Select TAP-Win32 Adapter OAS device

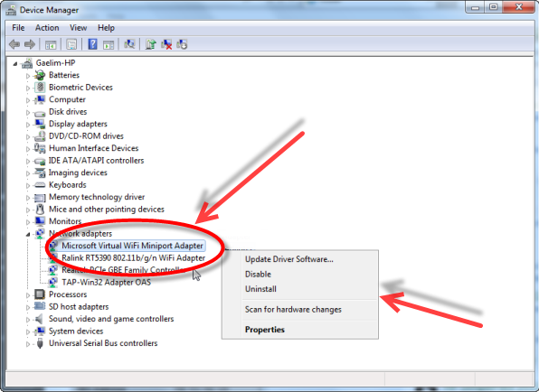click(106, 282)
